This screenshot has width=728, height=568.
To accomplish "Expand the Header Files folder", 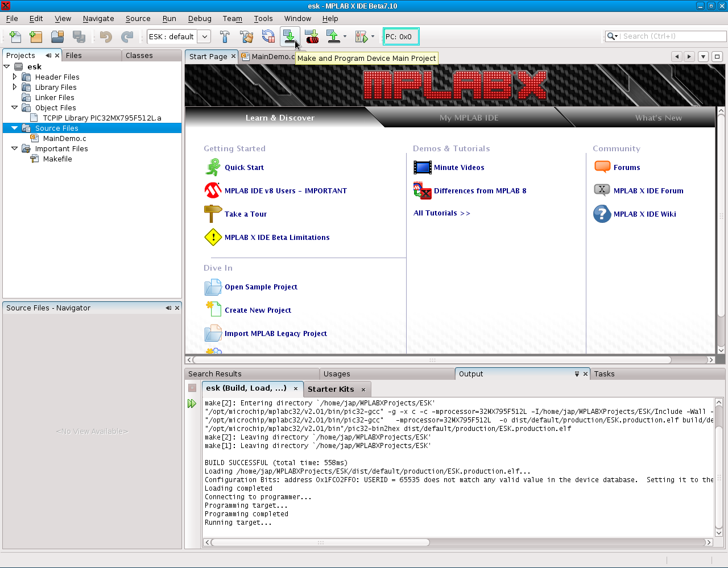I will tap(15, 77).
